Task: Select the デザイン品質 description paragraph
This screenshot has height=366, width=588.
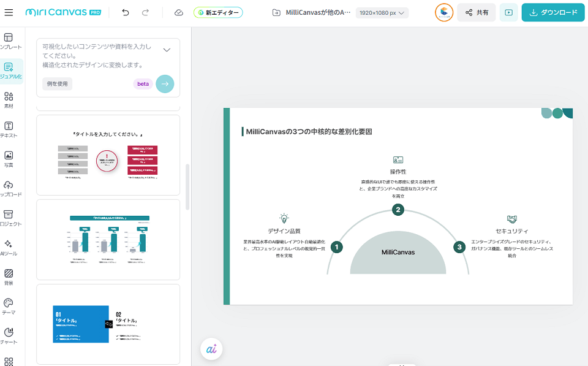Action: point(284,248)
